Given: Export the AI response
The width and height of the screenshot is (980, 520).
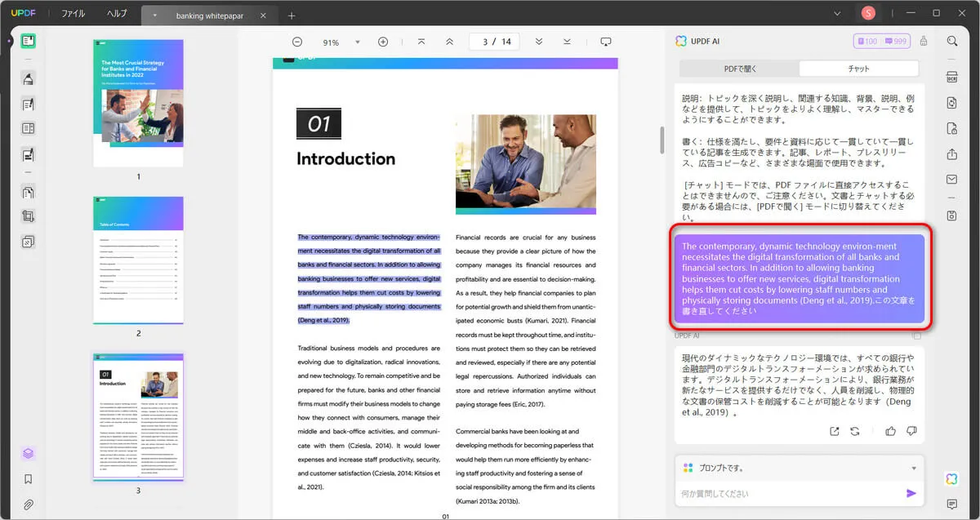Looking at the screenshot, I should [834, 431].
